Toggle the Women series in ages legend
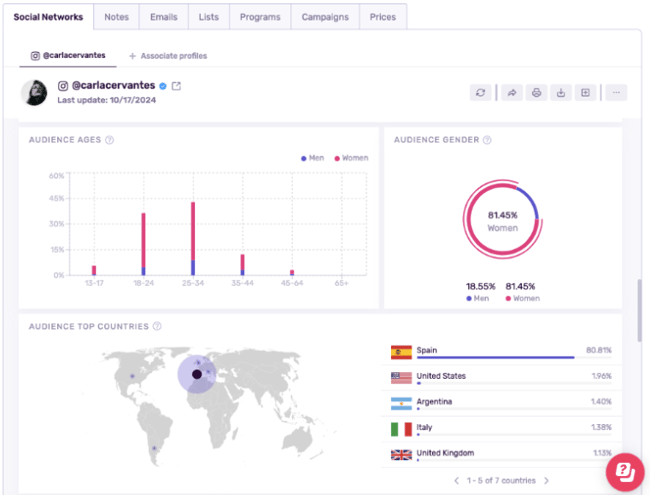 point(351,158)
